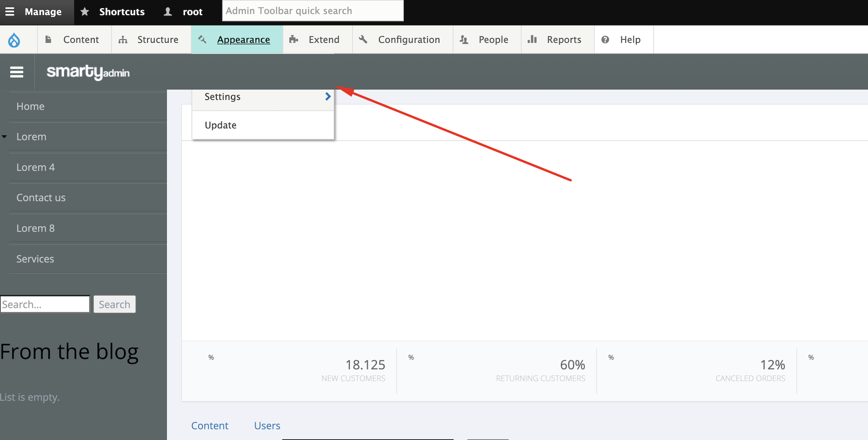Screen dimensions: 868x440
Task: Click the Configuration wrench icon
Action: tap(363, 39)
